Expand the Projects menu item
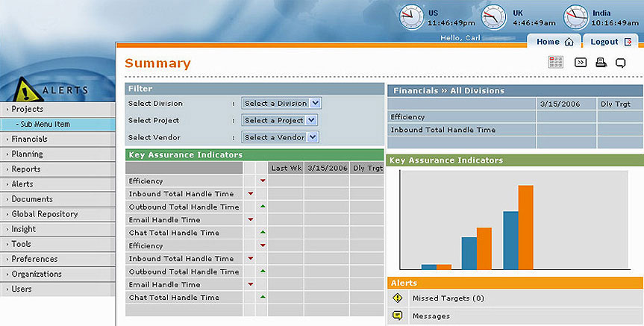Image resolution: width=644 pixels, height=326 pixels. 28,109
